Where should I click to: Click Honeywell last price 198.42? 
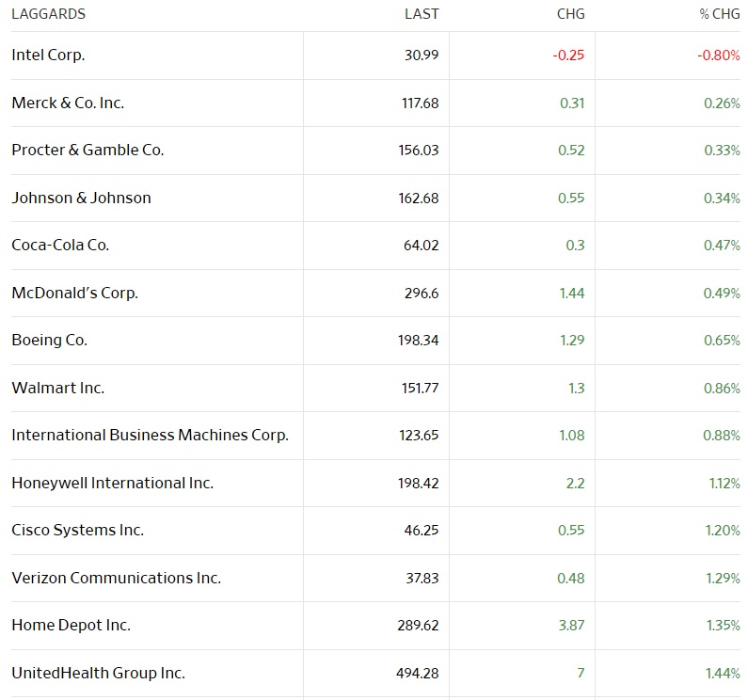click(x=419, y=483)
